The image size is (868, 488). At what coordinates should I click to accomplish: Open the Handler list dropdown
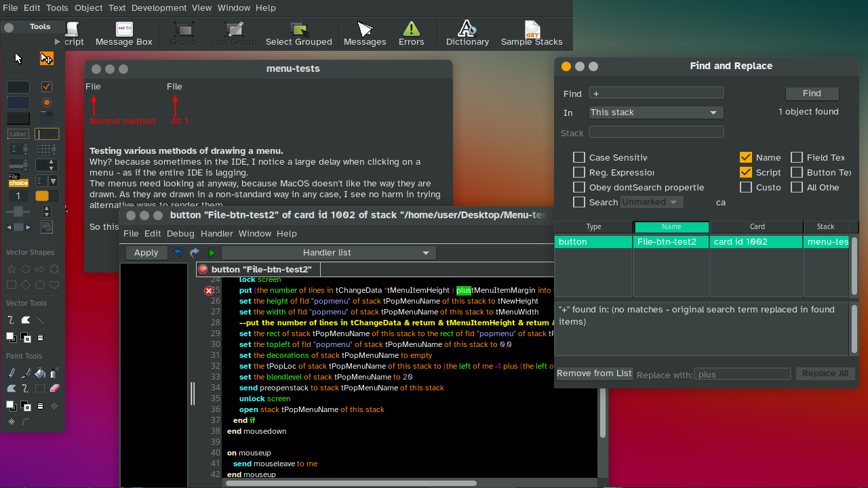329,253
